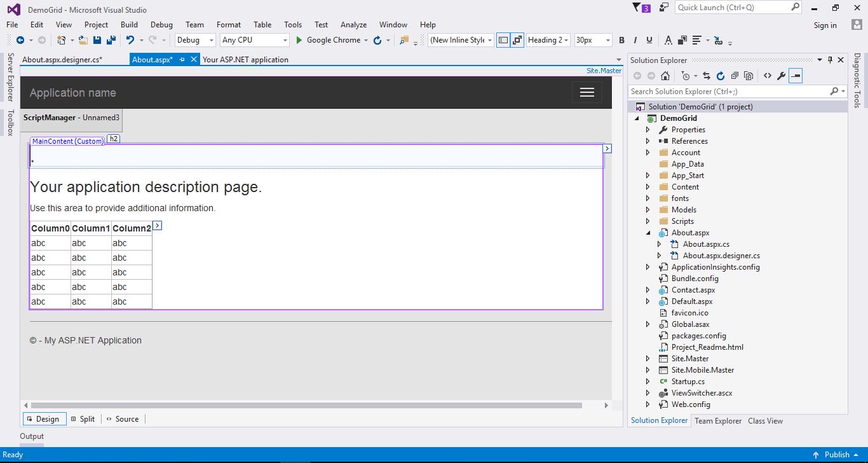Click the Save toolbar icon
This screenshot has height=463, width=868.
[97, 39]
